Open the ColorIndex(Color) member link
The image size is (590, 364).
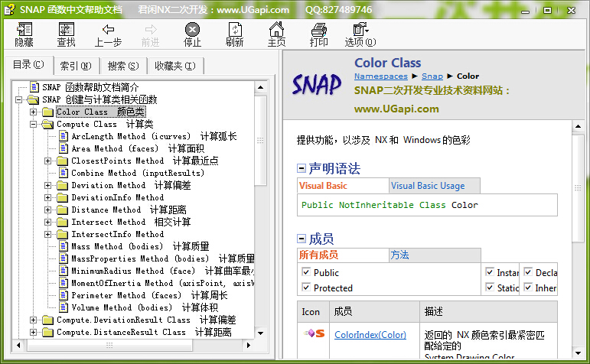pos(370,334)
